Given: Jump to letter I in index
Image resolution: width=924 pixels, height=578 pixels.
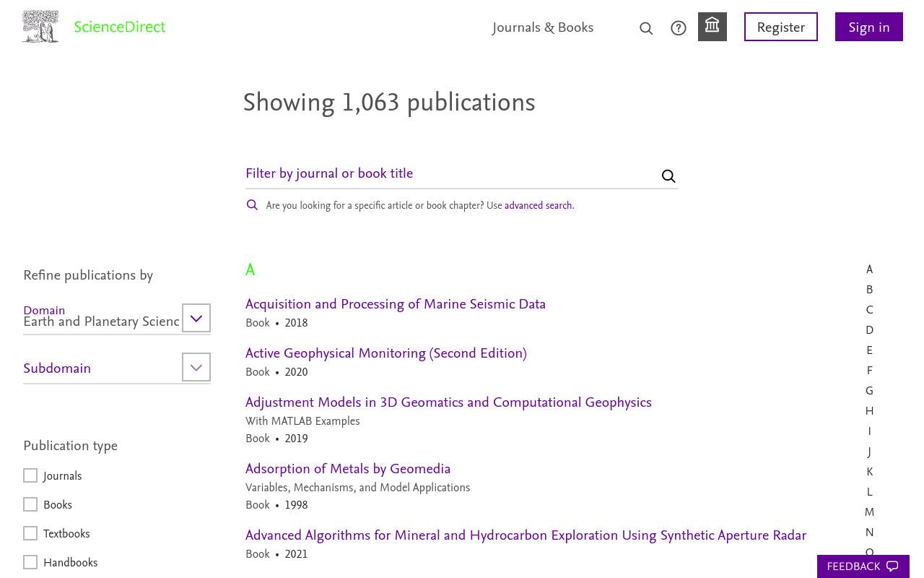Looking at the screenshot, I should click(x=869, y=431).
